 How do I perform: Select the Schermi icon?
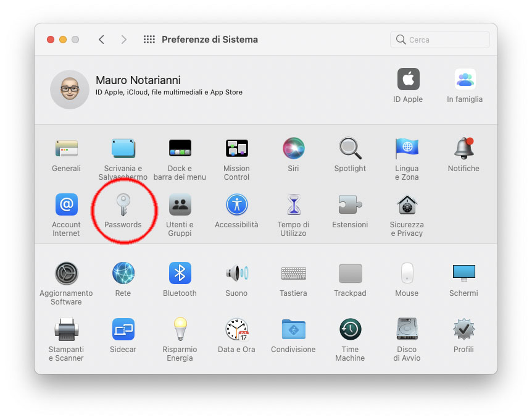[463, 273]
